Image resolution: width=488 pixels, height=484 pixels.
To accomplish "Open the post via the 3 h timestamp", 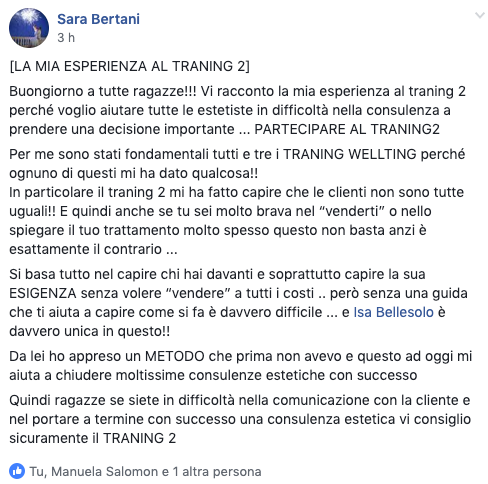I will (x=66, y=38).
